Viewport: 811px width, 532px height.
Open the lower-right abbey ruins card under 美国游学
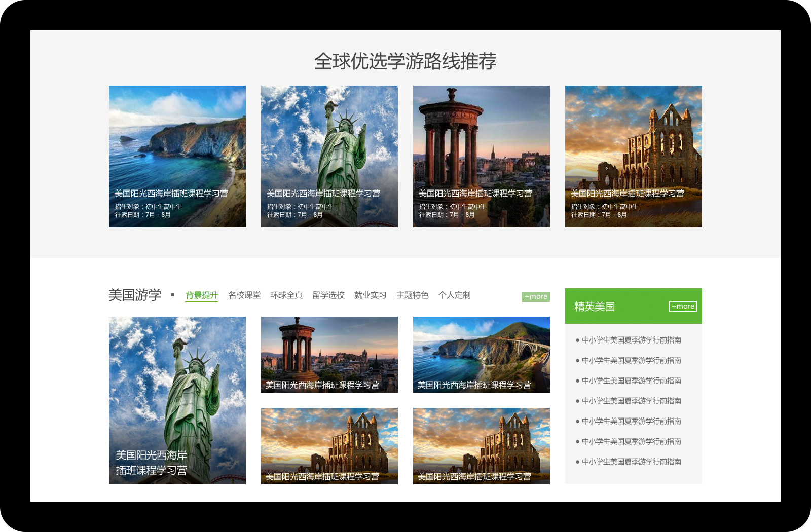coord(482,446)
